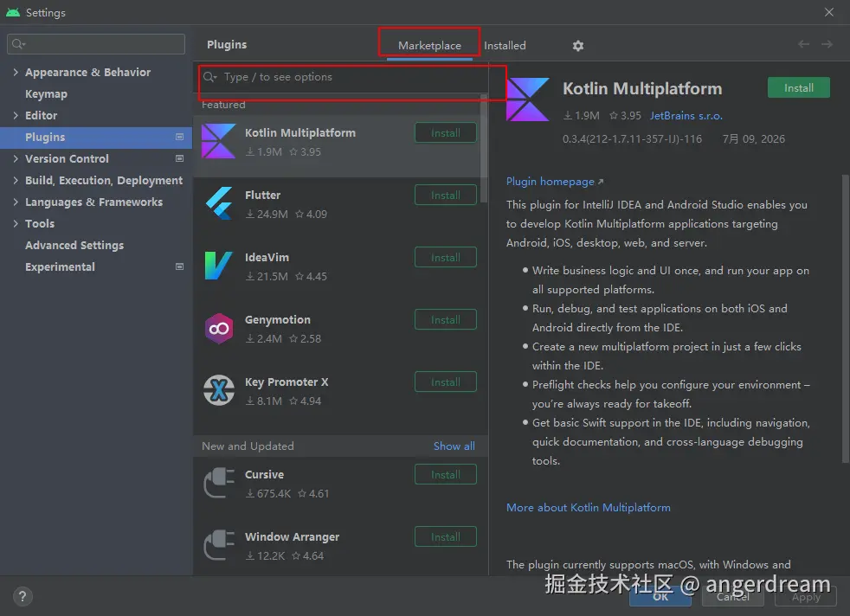Open More about Kotlin Multiplatform link
This screenshot has height=616, width=850.
point(589,508)
